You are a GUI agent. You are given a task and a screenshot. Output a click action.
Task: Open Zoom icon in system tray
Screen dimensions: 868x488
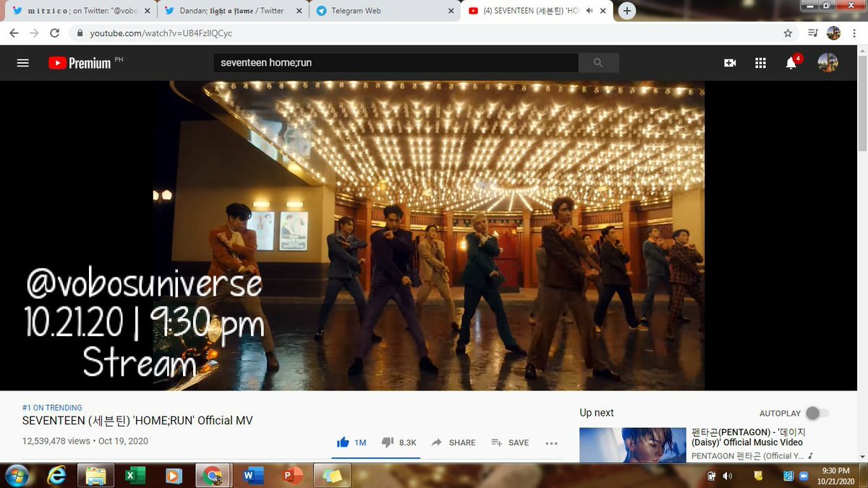coord(804,476)
